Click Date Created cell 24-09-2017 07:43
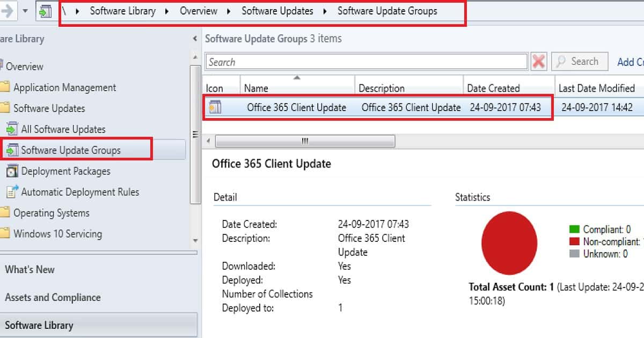 (x=505, y=107)
